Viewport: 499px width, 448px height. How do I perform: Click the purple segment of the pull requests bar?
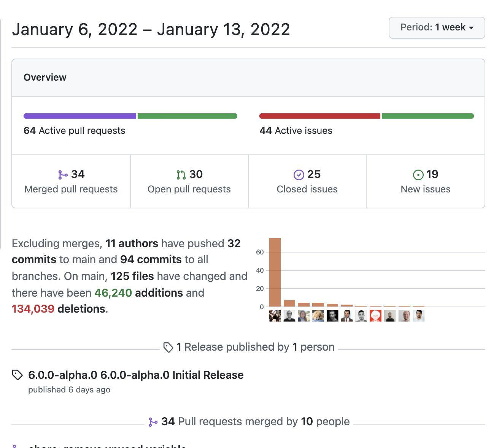(x=79, y=116)
